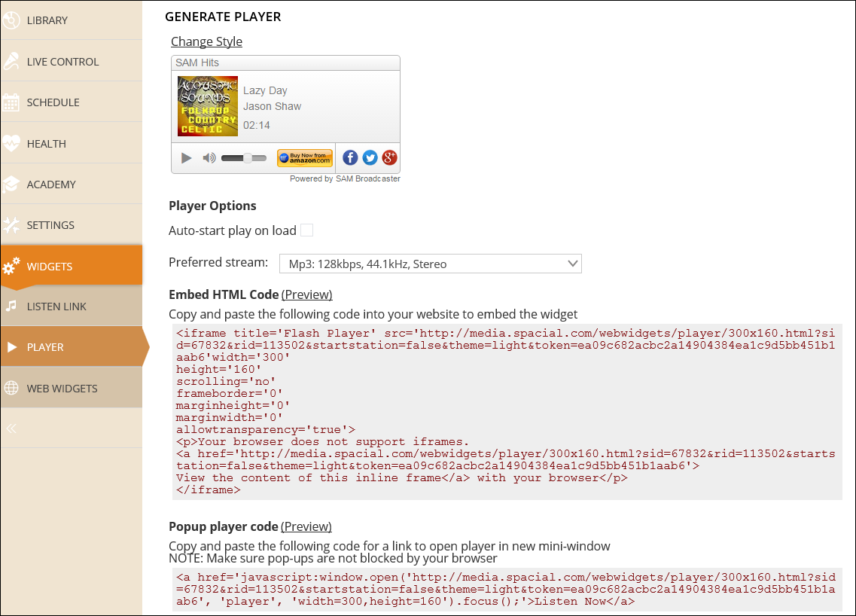
Task: Play the Lazy Day track
Action: [x=186, y=158]
